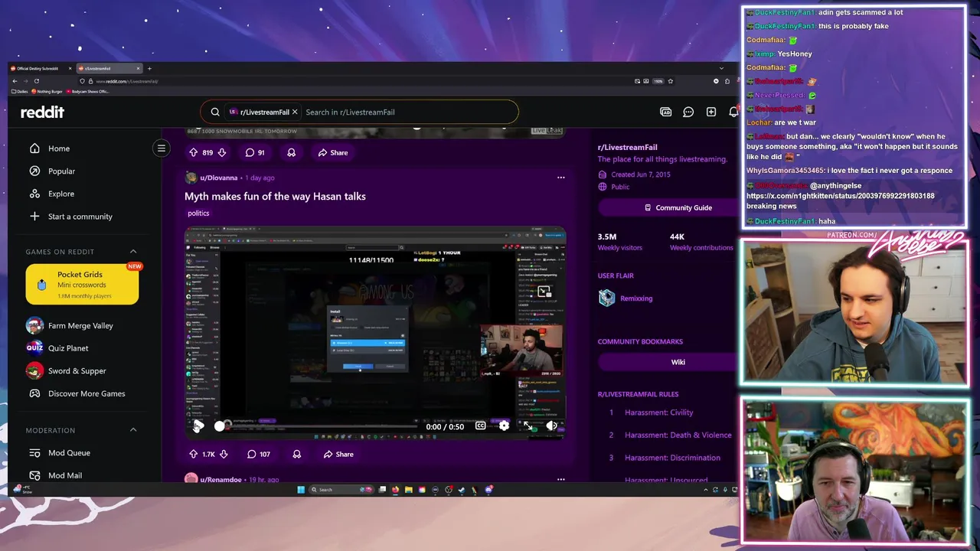
Task: Upvote the post with 1.7K votes
Action: (x=194, y=455)
